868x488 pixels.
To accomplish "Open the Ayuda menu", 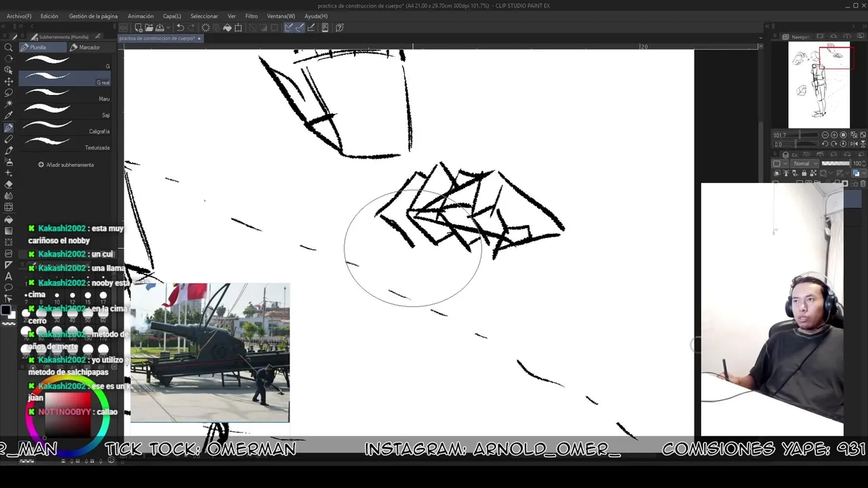I will (x=316, y=16).
